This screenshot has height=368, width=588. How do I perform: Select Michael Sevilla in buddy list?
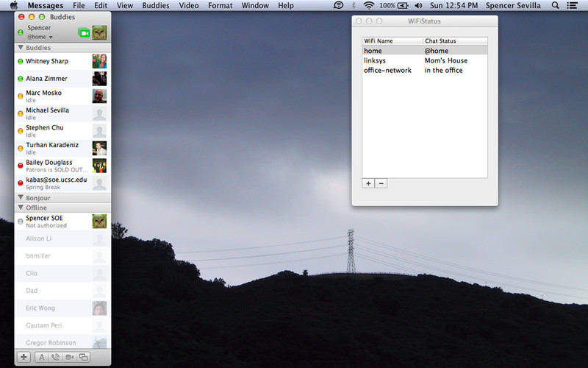click(62, 113)
